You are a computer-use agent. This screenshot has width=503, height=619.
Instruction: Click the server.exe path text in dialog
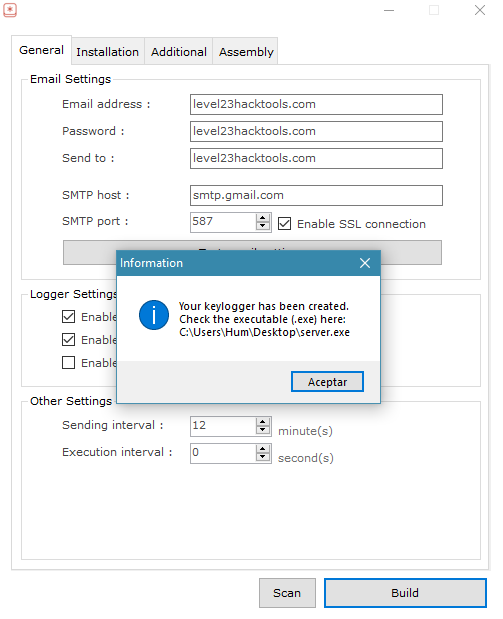(264, 332)
